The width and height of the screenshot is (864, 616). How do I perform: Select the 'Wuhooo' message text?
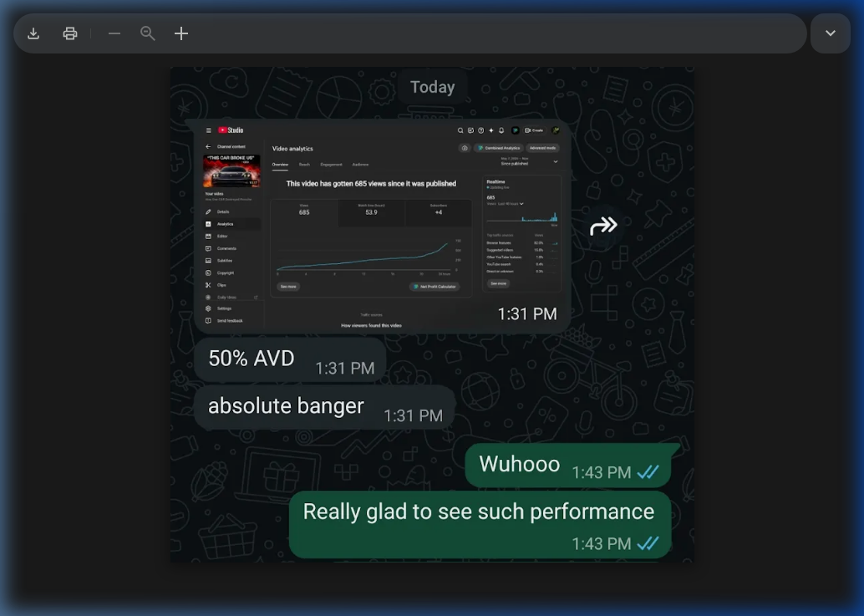(519, 464)
